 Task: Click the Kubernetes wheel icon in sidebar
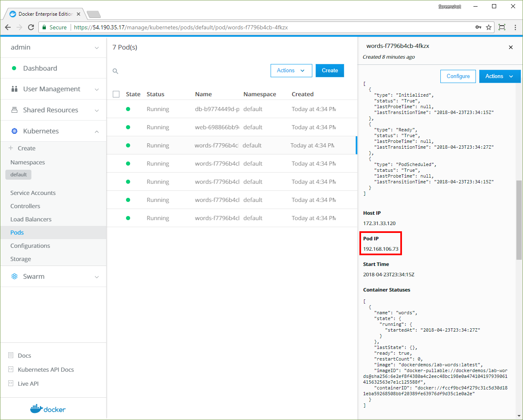14,131
